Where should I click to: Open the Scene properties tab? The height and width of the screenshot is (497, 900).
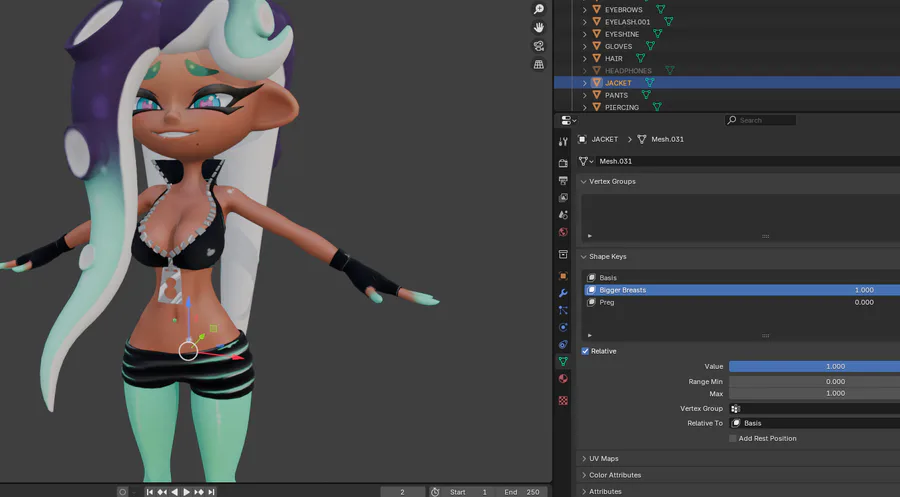coord(563,215)
